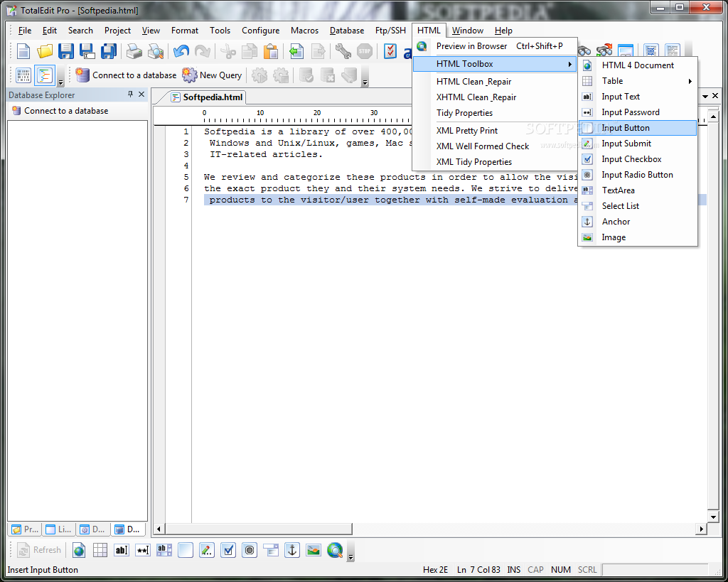This screenshot has height=582, width=728.
Task: Click the Save As toolbar icon
Action: [87, 51]
